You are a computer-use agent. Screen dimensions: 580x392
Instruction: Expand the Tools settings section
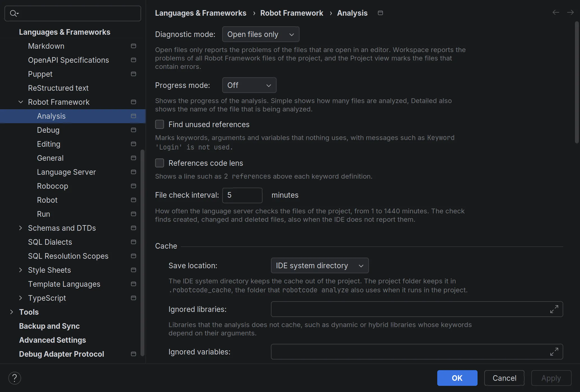click(12, 312)
